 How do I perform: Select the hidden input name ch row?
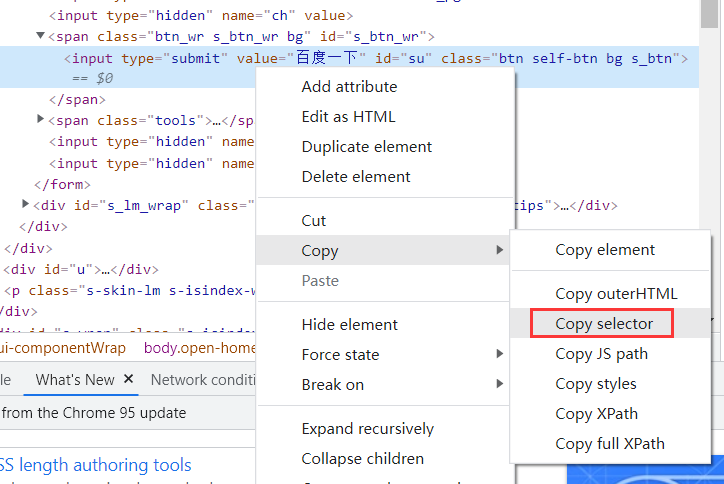tap(201, 16)
